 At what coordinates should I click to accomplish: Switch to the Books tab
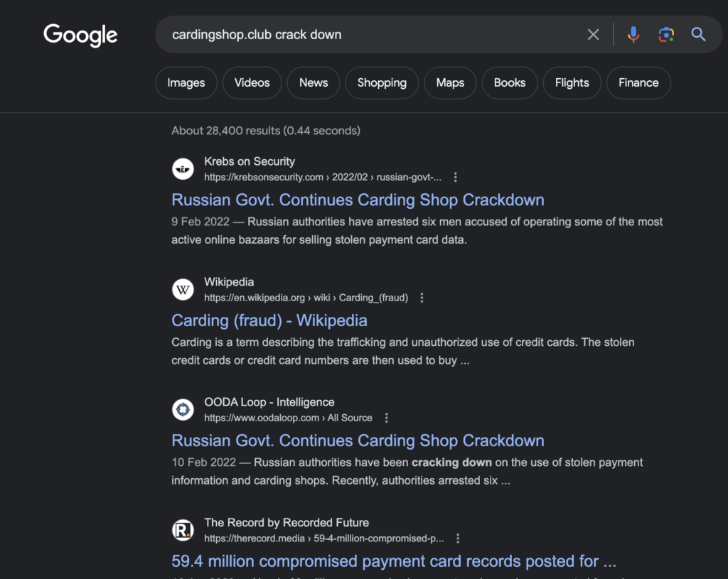[509, 82]
